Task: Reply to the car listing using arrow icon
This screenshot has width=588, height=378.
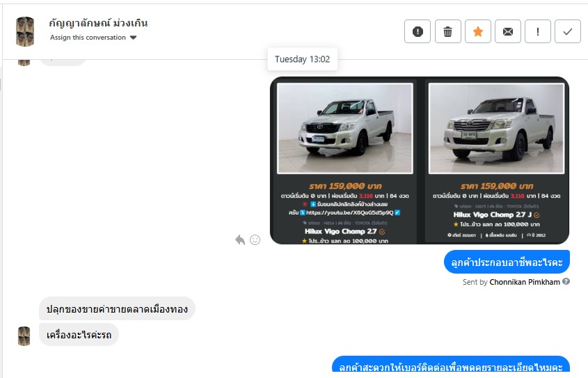Action: (240, 239)
